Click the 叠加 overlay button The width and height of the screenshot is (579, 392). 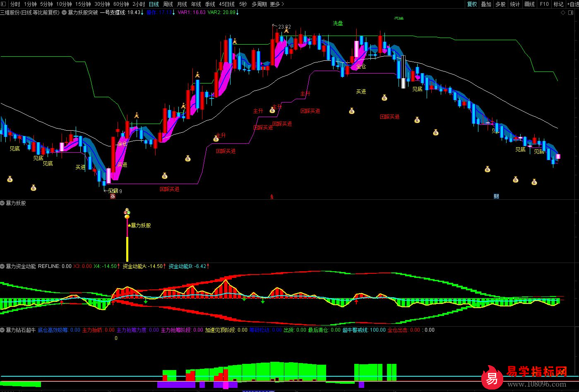pyautogui.click(x=486, y=4)
